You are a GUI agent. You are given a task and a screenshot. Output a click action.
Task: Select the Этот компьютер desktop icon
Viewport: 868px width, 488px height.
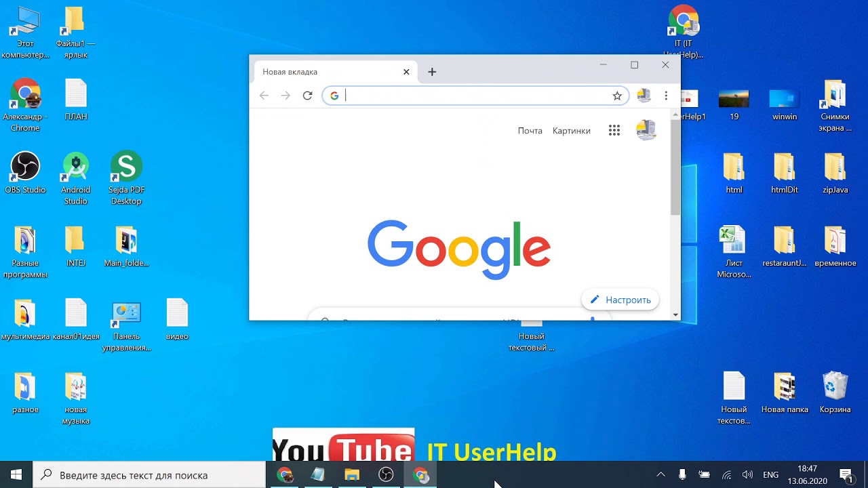click(25, 33)
